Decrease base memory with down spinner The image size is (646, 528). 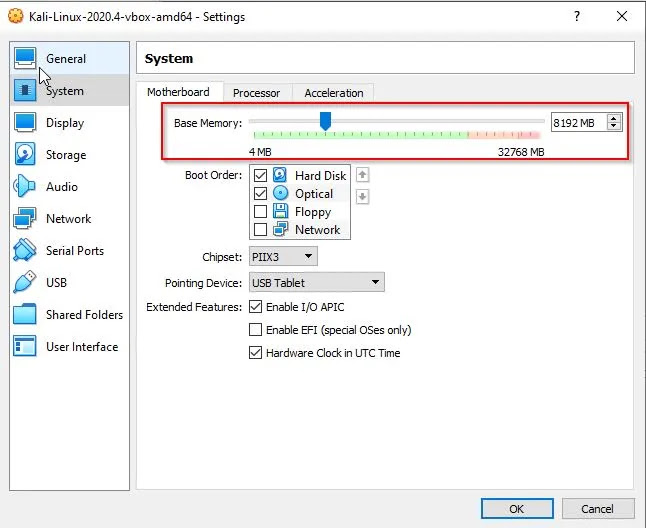[614, 126]
